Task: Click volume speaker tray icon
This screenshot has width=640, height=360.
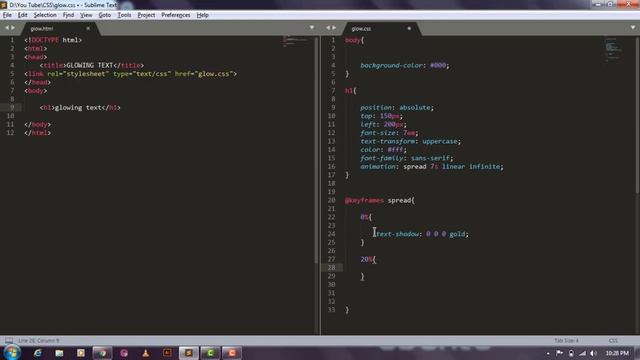Action: pos(594,353)
